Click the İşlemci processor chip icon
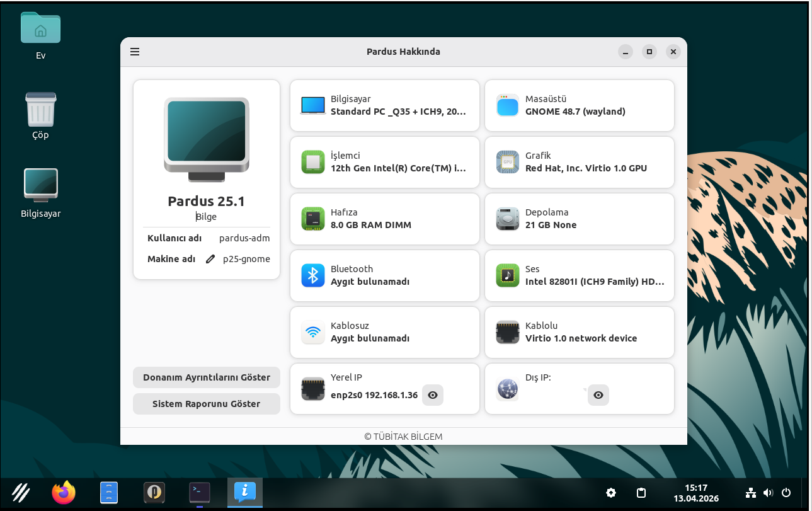The height and width of the screenshot is (511, 812). pos(313,162)
